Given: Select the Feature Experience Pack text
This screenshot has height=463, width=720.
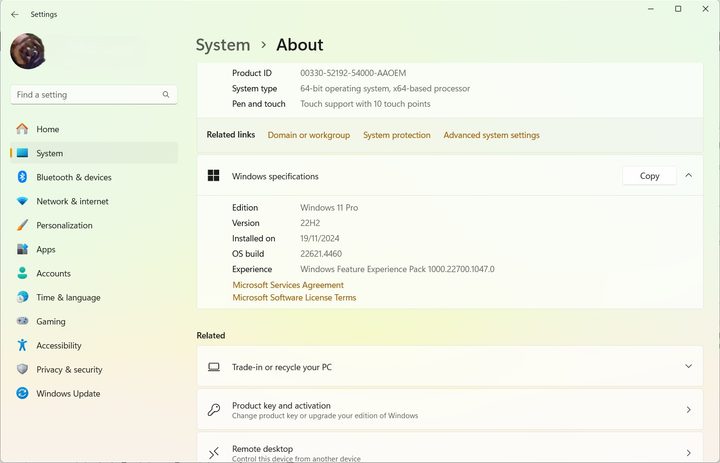Looking at the screenshot, I should [x=397, y=269].
